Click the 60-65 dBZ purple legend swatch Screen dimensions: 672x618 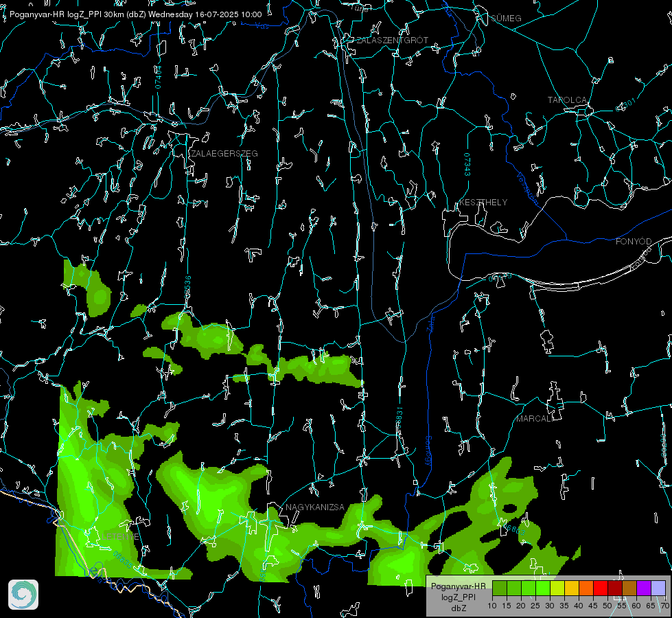(x=644, y=588)
